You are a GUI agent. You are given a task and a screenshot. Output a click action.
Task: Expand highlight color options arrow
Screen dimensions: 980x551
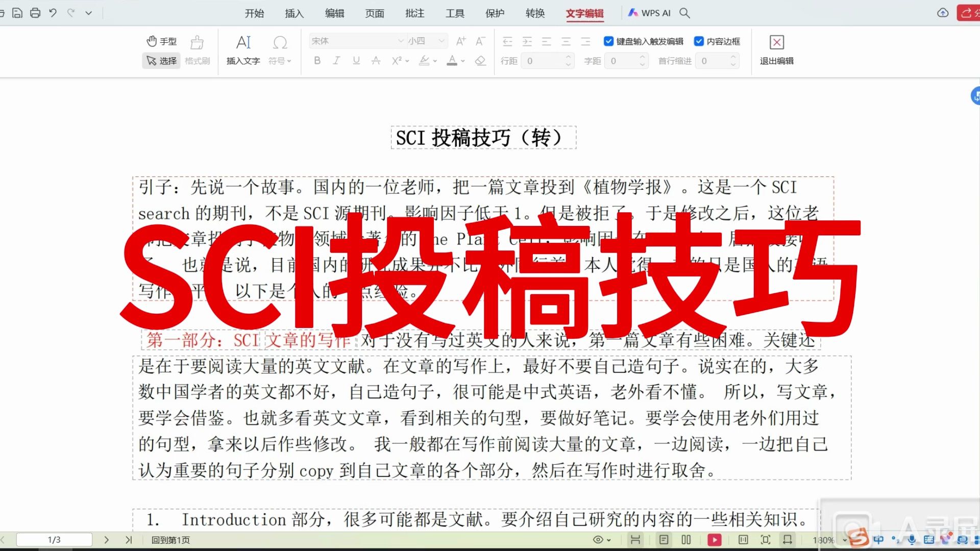435,61
